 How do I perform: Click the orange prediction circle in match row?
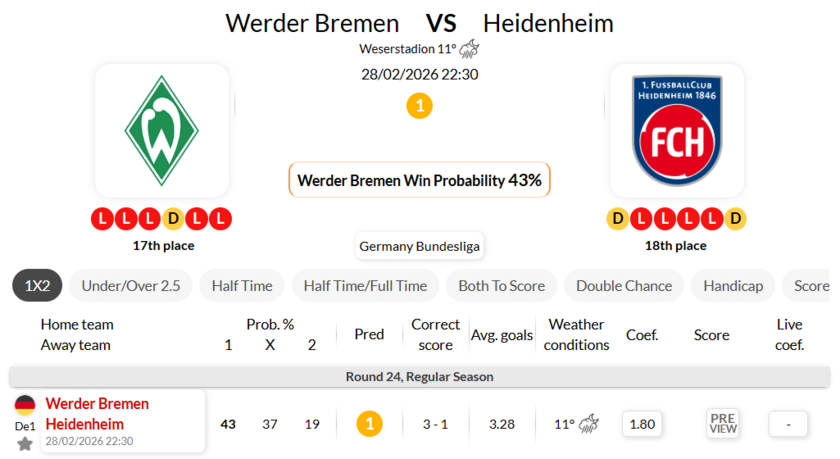coord(369,424)
